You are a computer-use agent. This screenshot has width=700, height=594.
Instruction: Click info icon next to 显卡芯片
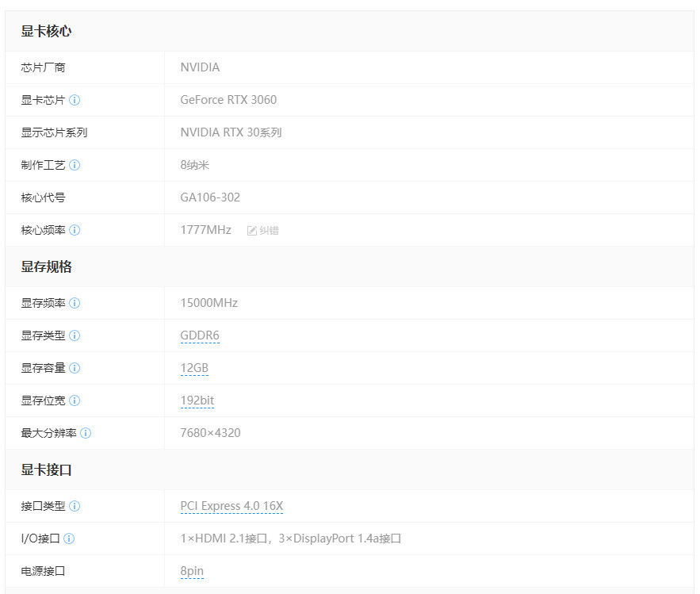tap(75, 100)
